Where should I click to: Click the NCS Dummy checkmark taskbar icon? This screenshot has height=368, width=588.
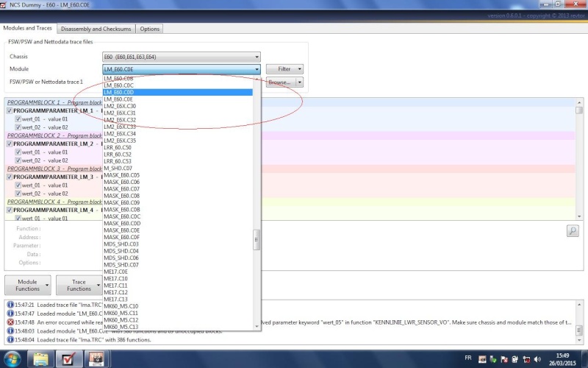click(x=68, y=359)
